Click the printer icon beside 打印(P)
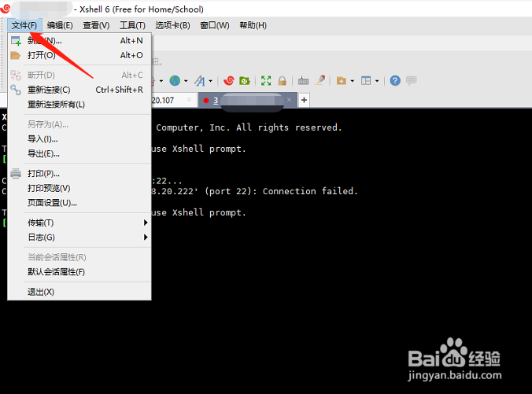This screenshot has height=394, width=532. click(x=16, y=174)
